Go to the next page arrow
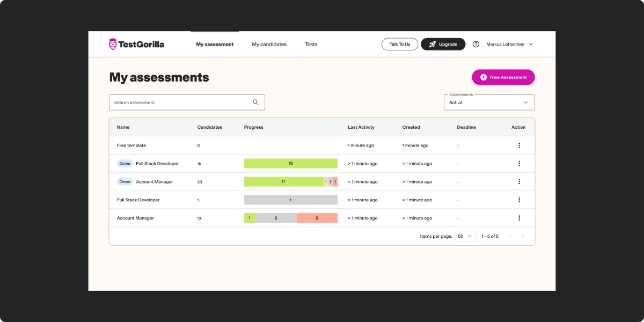Image resolution: width=644 pixels, height=322 pixels. coord(523,236)
